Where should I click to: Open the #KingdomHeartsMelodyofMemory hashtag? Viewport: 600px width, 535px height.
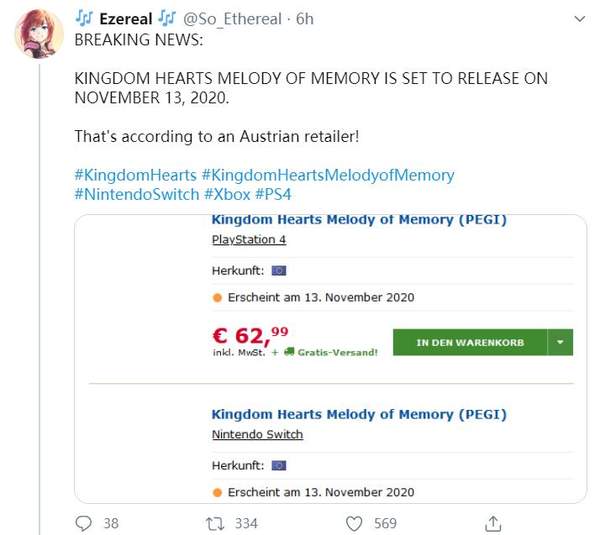click(327, 175)
